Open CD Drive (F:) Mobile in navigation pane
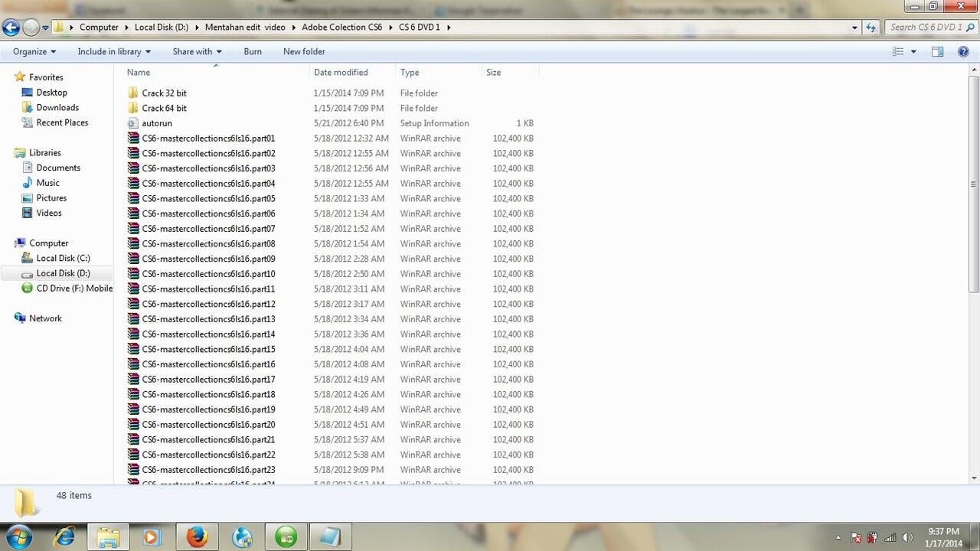 coord(74,289)
